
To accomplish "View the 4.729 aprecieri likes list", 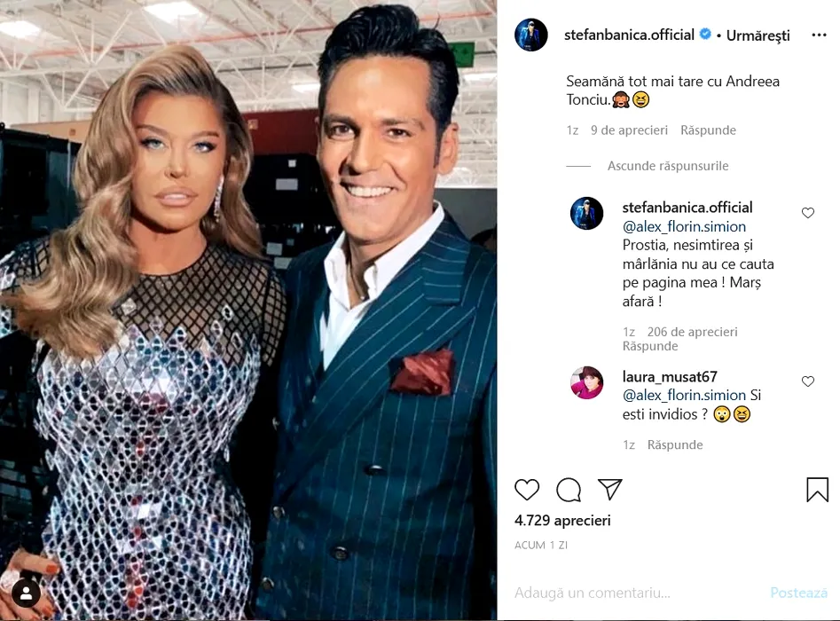I will tap(562, 521).
